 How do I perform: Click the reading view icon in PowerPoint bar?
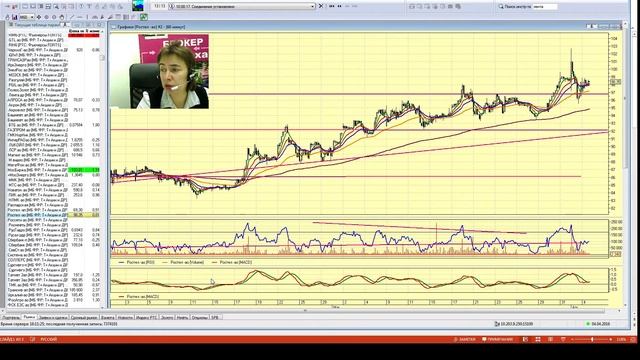click(550, 339)
